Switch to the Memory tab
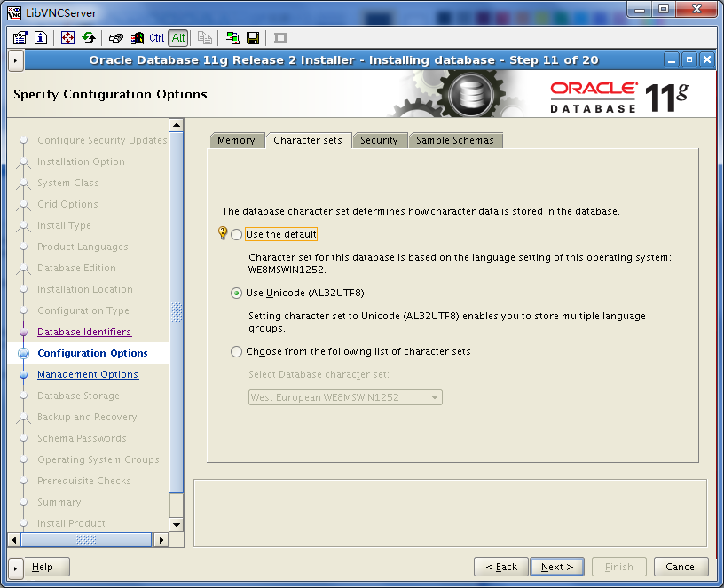Viewport: 724px width, 588px height. [x=236, y=140]
